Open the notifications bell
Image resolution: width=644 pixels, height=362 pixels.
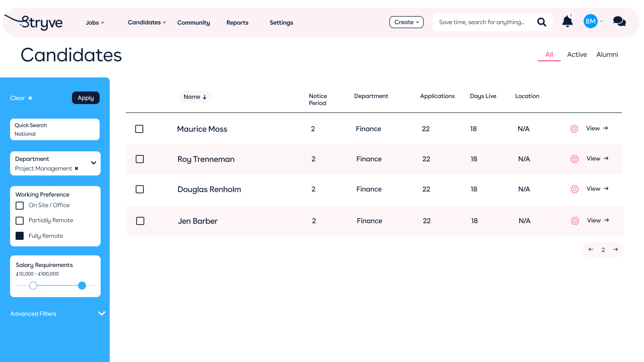(x=568, y=22)
